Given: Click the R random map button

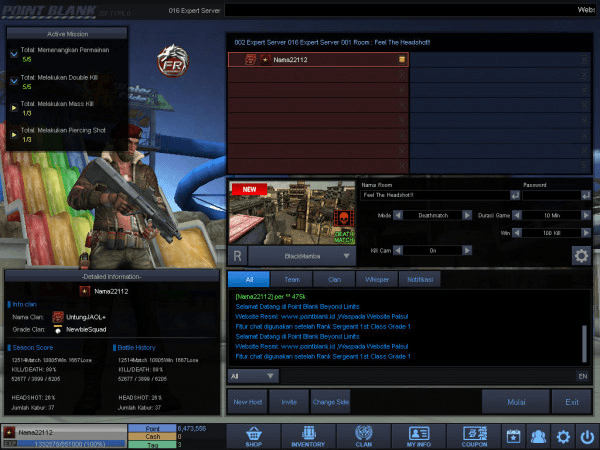Looking at the screenshot, I should point(238,255).
